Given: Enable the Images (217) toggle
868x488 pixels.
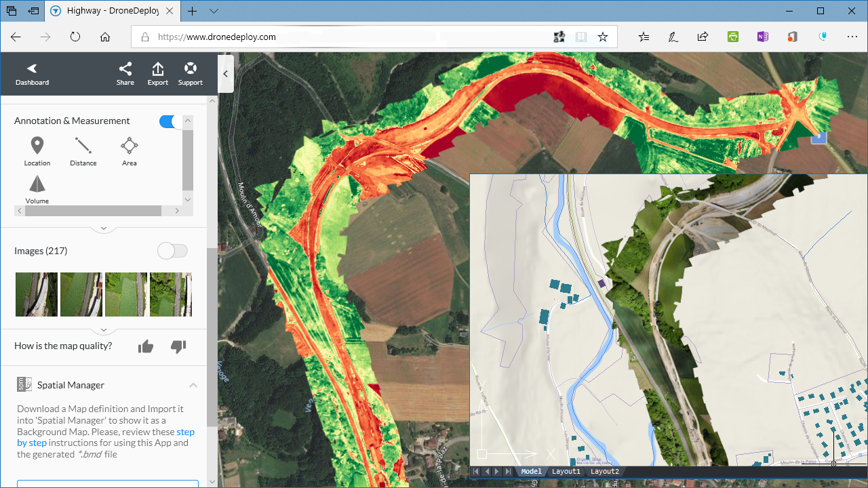Looking at the screenshot, I should click(x=172, y=250).
